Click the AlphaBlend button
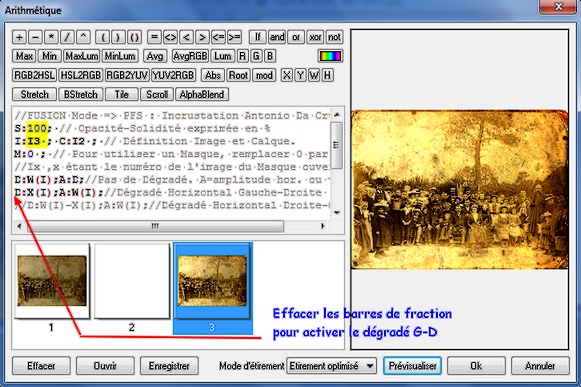The height and width of the screenshot is (387, 581). pyautogui.click(x=202, y=95)
